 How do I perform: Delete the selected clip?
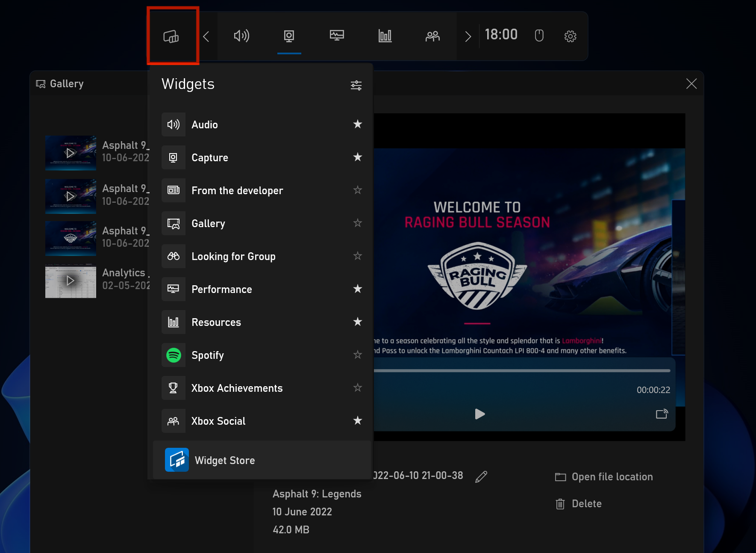coord(579,504)
